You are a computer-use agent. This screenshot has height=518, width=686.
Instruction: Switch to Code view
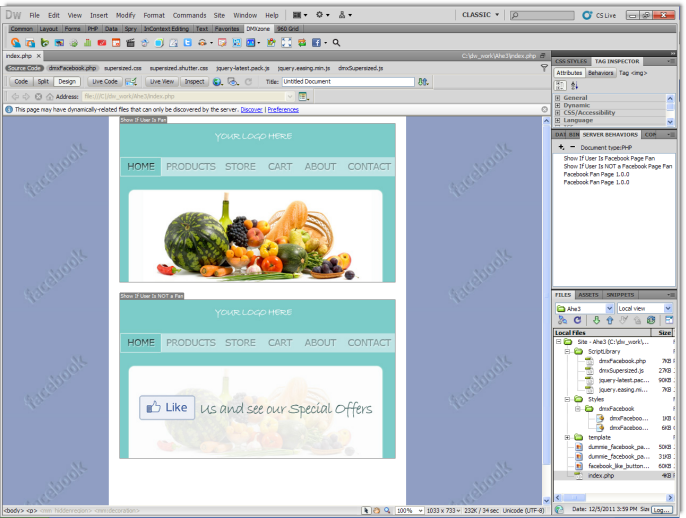point(21,81)
